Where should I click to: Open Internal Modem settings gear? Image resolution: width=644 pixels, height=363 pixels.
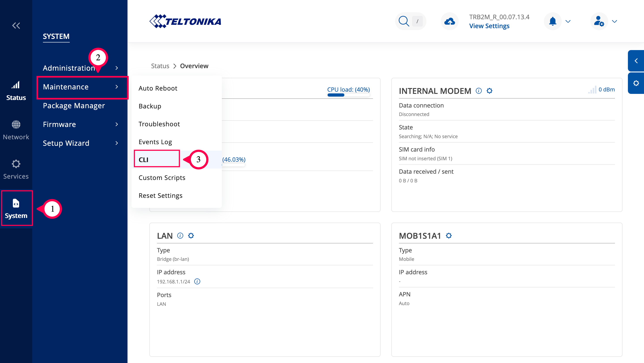(x=489, y=91)
